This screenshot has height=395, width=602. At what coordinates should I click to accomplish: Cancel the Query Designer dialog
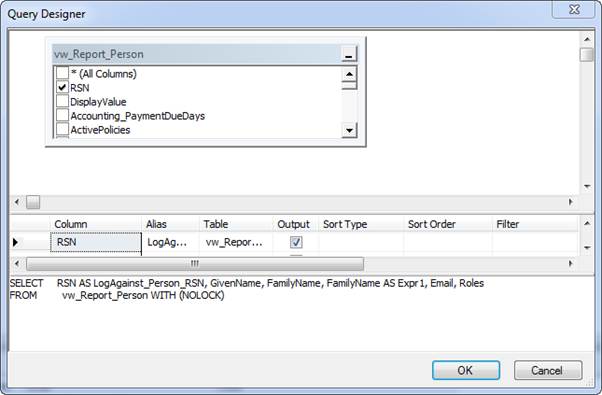pos(548,370)
